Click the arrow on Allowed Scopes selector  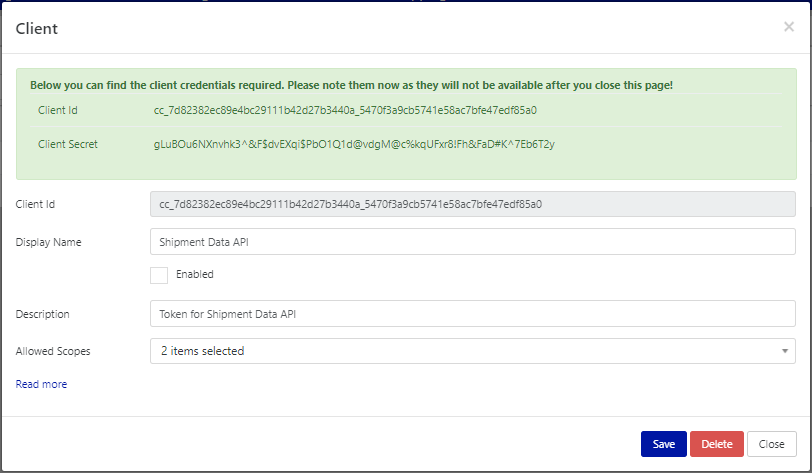pyautogui.click(x=785, y=351)
